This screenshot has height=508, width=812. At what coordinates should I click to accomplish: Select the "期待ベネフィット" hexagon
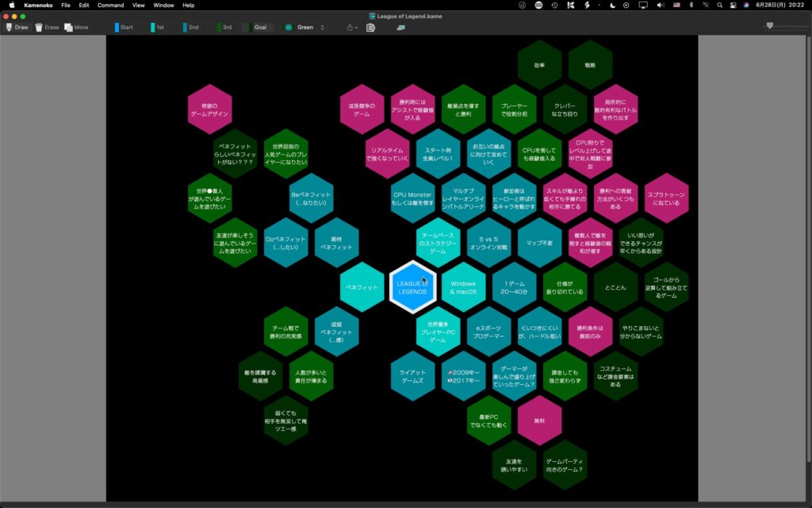point(336,243)
